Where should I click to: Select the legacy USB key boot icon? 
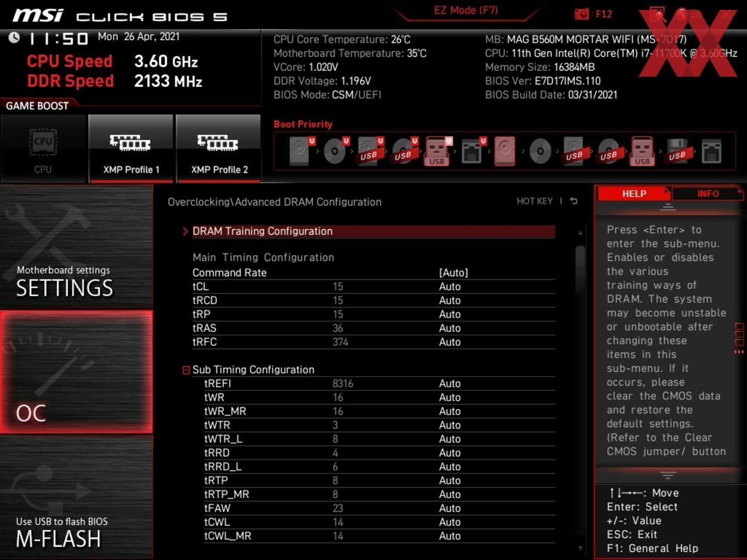point(643,151)
